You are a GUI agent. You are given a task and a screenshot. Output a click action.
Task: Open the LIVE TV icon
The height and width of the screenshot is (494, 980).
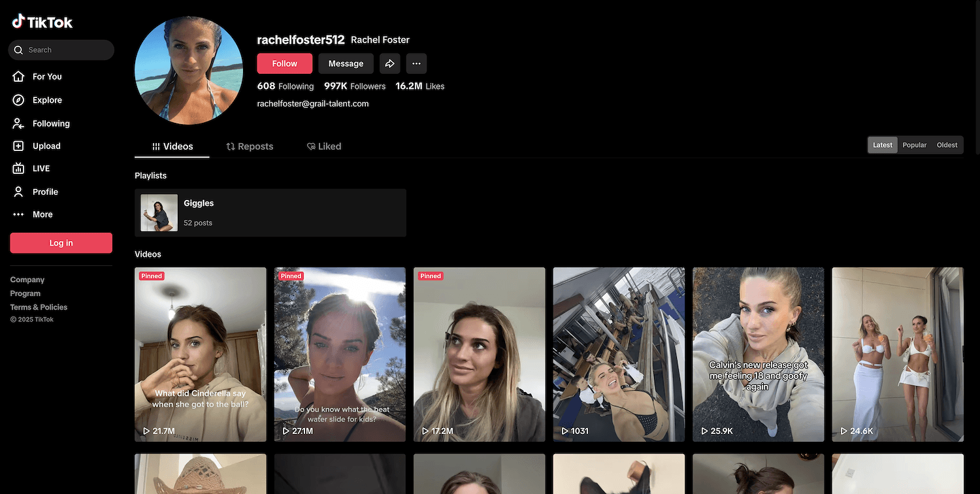click(18, 169)
